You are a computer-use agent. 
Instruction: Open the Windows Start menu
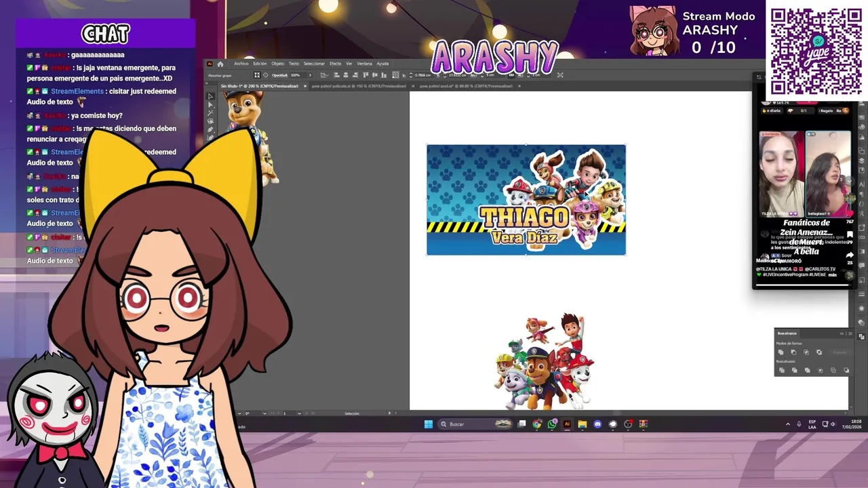[x=428, y=424]
